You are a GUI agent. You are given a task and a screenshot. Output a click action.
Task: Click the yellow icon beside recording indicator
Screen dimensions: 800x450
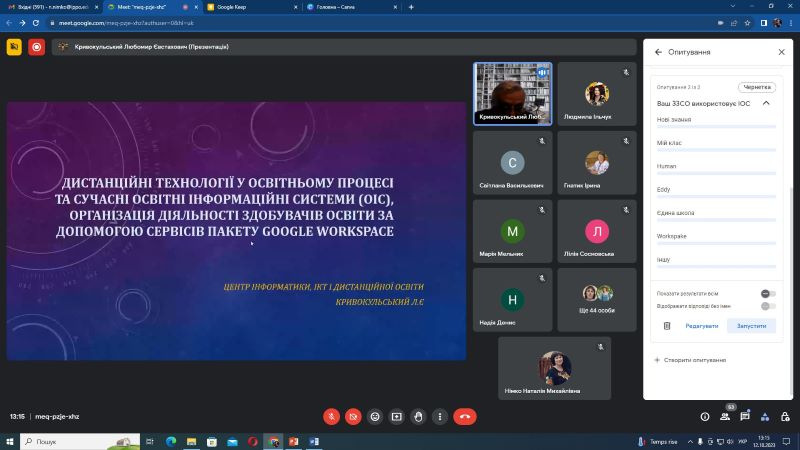(x=14, y=47)
